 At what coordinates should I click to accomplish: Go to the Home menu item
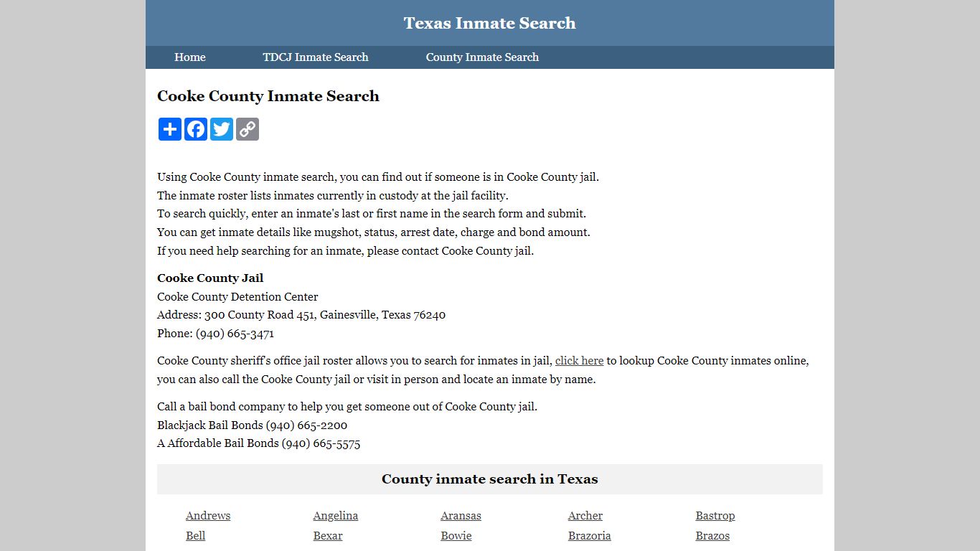click(190, 57)
